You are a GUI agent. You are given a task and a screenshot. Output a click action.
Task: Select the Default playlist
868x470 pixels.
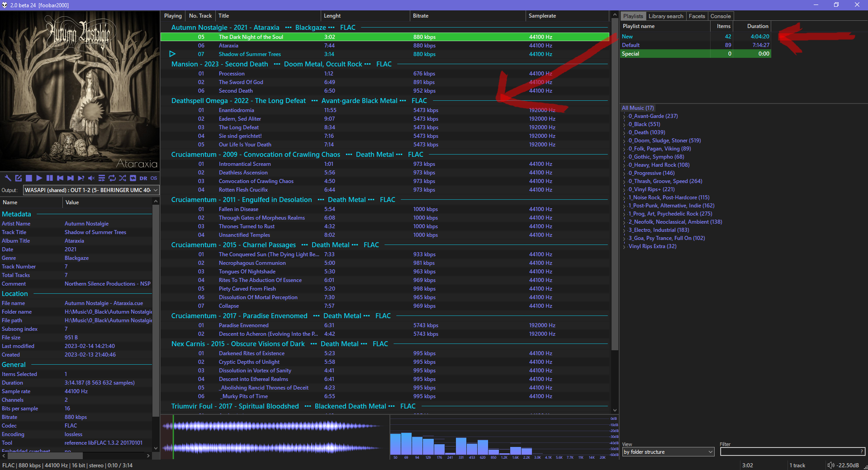(x=631, y=45)
